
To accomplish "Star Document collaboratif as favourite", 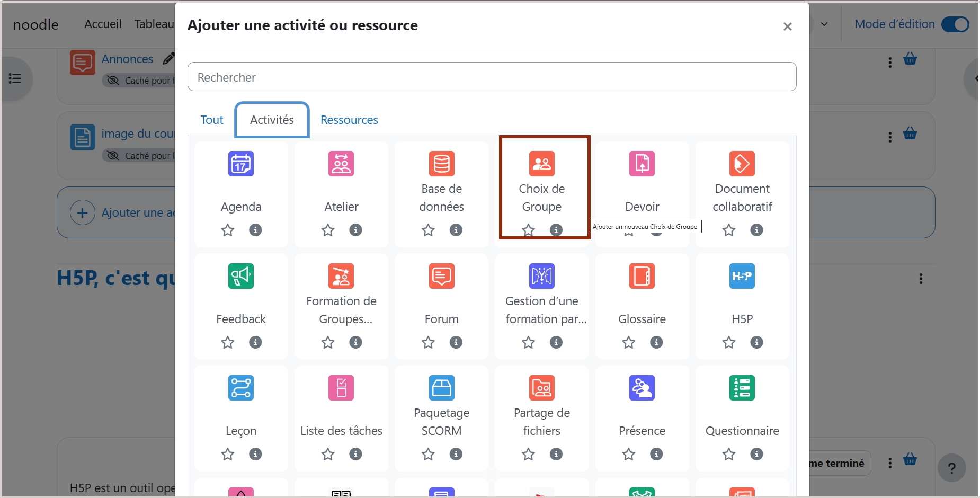I will [729, 230].
